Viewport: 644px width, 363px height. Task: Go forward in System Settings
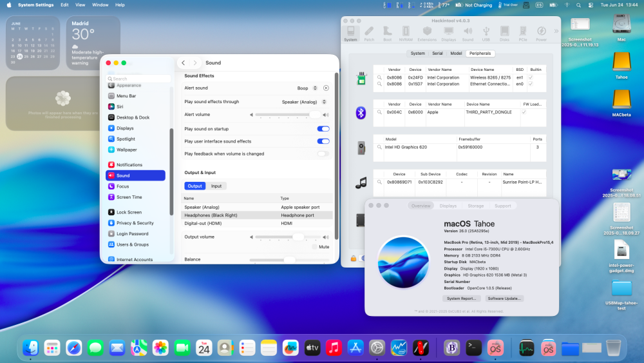point(195,63)
